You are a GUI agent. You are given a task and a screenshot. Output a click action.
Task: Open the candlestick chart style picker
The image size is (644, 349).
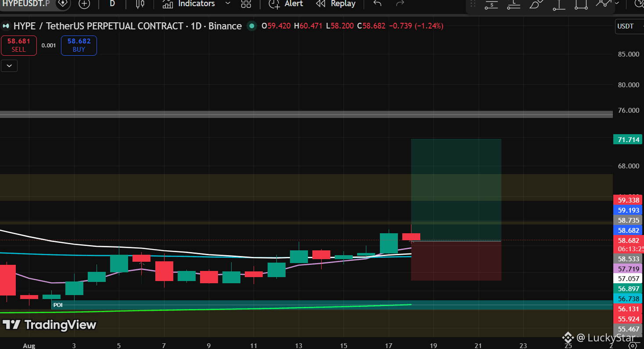(x=140, y=4)
